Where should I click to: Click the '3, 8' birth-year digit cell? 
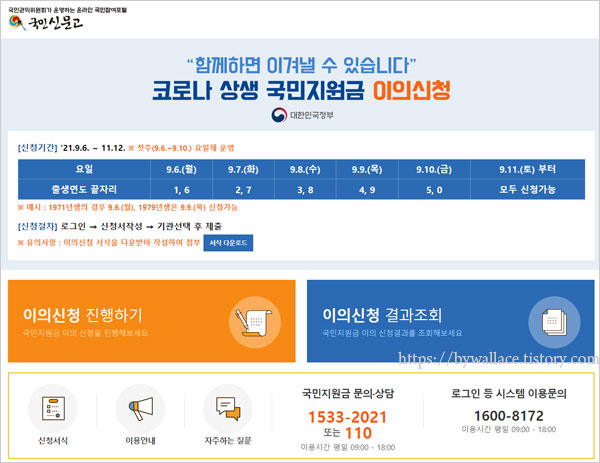click(305, 189)
